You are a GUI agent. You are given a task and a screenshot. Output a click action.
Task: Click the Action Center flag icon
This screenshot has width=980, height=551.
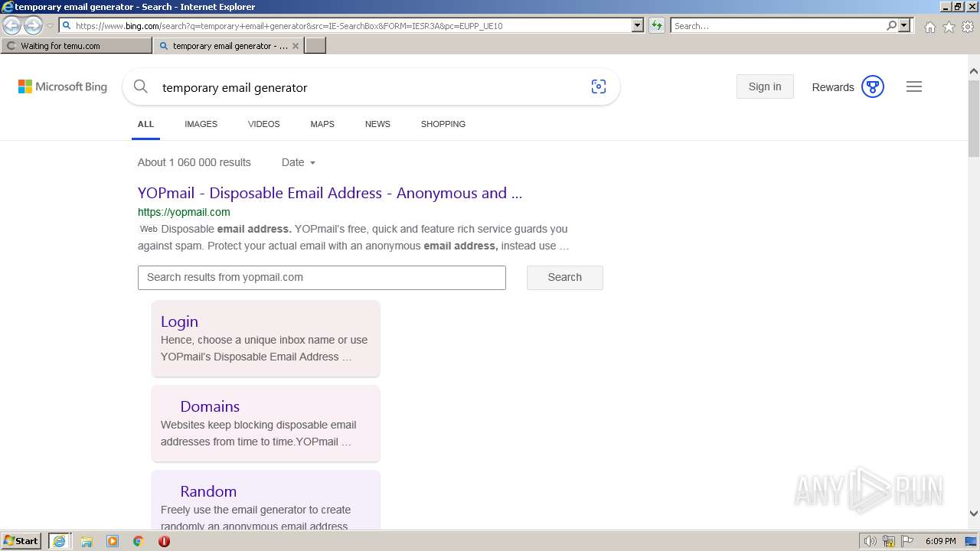tap(907, 541)
